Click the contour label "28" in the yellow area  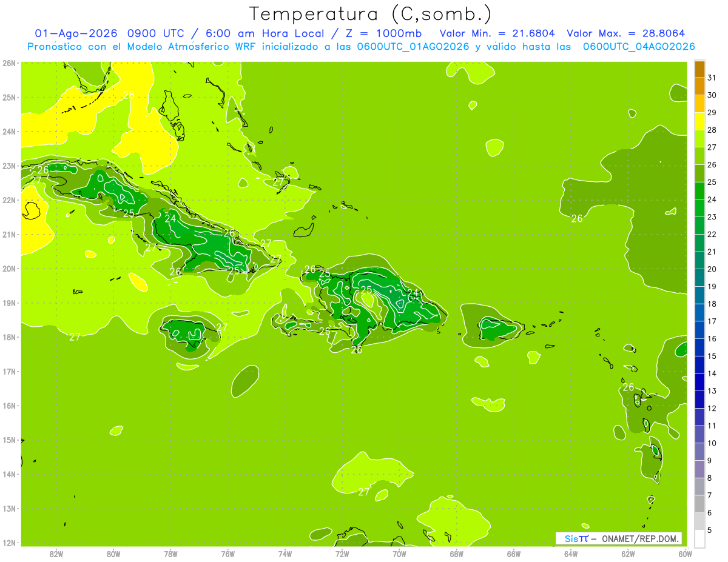click(129, 95)
